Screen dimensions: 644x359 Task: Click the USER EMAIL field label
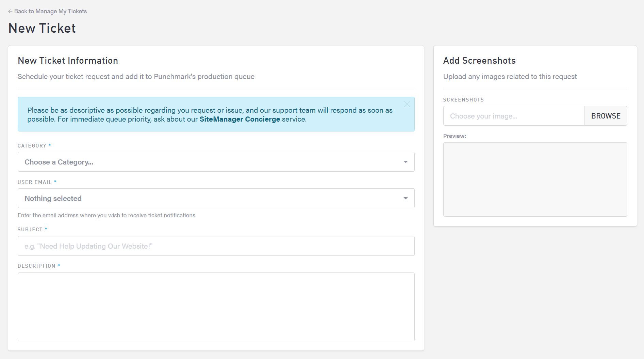coord(34,182)
